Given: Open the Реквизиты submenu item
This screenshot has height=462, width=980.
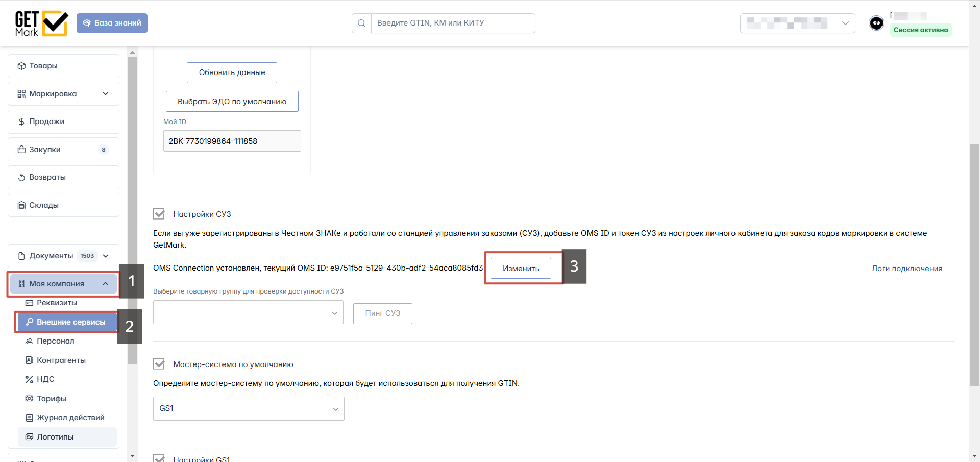Looking at the screenshot, I should point(67,303).
